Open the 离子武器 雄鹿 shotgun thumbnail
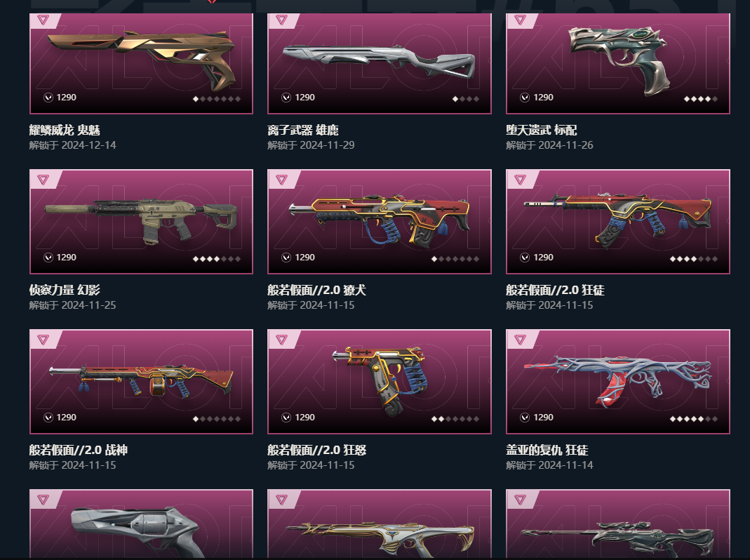The image size is (750, 560). [x=379, y=60]
